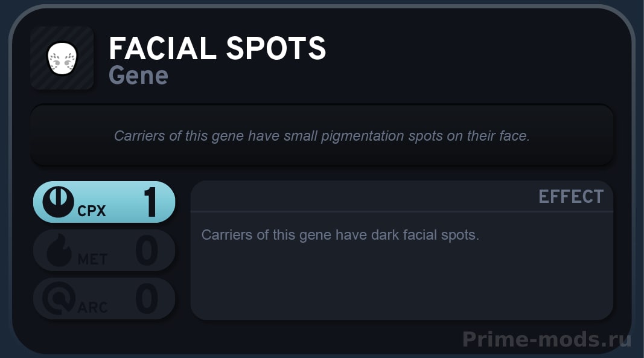Click the CPX complexity circle icon
The height and width of the screenshot is (358, 644).
(59, 202)
